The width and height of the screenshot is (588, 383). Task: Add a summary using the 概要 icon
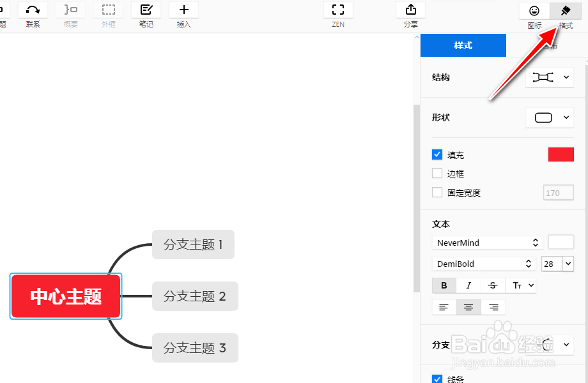pyautogui.click(x=70, y=10)
